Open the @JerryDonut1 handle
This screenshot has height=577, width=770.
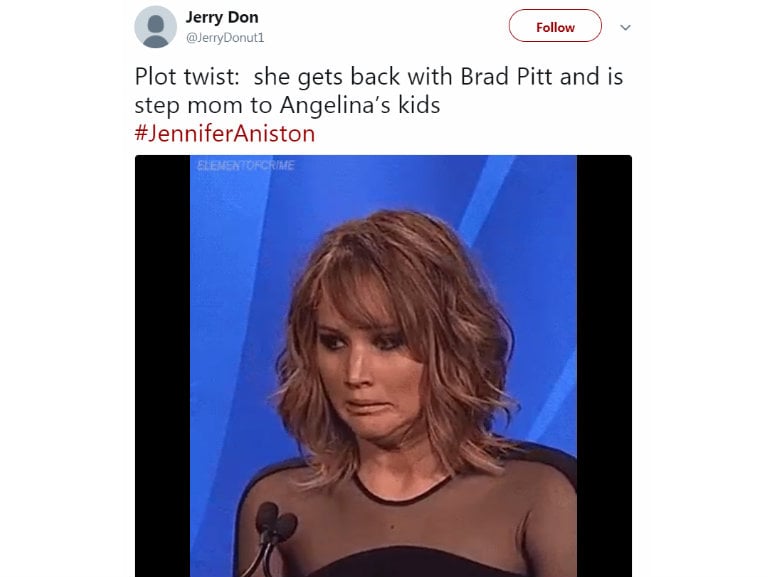coord(225,38)
